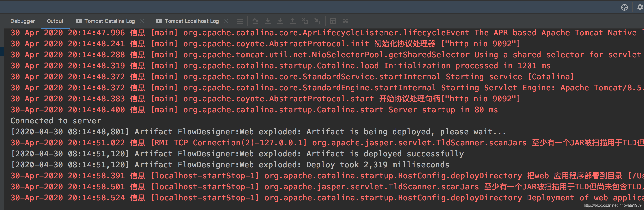Click the 'Server startup in 80 ms' log line
Viewport: 644px width, 210px height.
coord(254,110)
